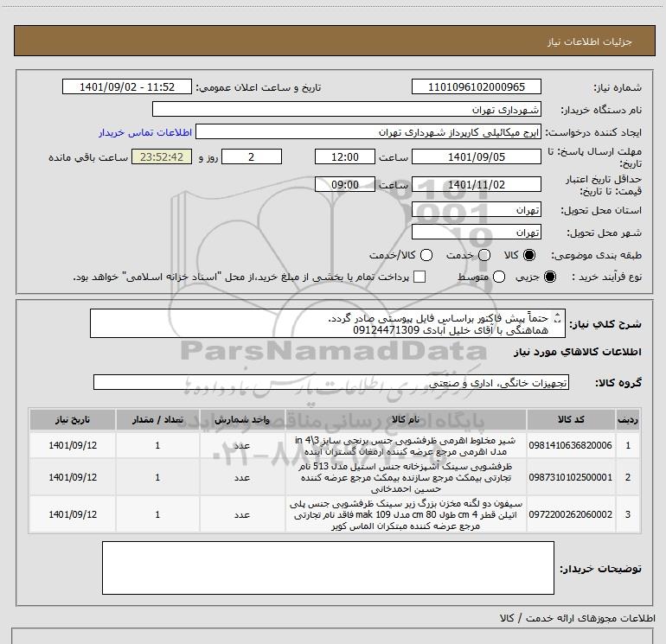Click product code 0987310102500001
Viewport: 666px width, 644px height.
click(x=571, y=477)
